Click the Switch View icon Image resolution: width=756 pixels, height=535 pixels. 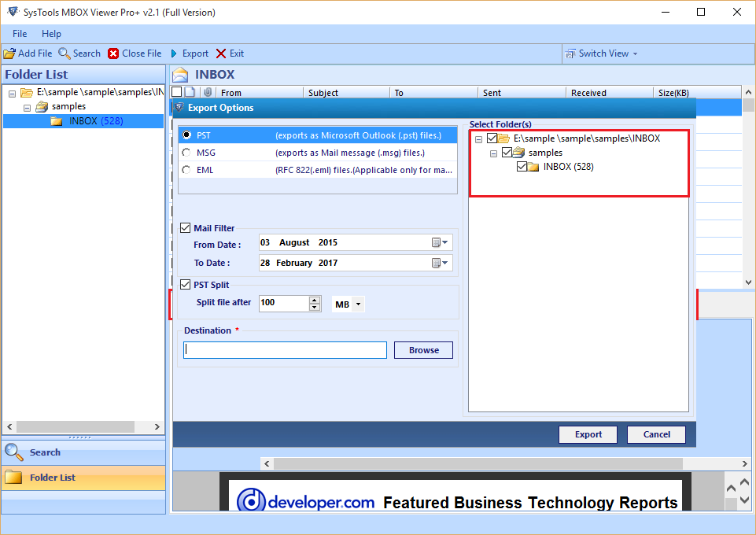tap(570, 53)
